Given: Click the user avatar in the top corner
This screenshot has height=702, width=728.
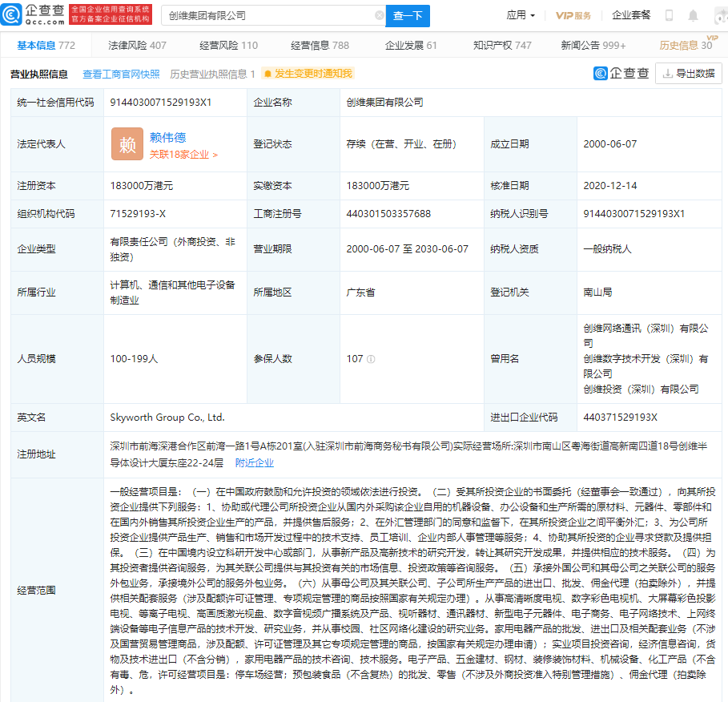Looking at the screenshot, I should [x=721, y=15].
